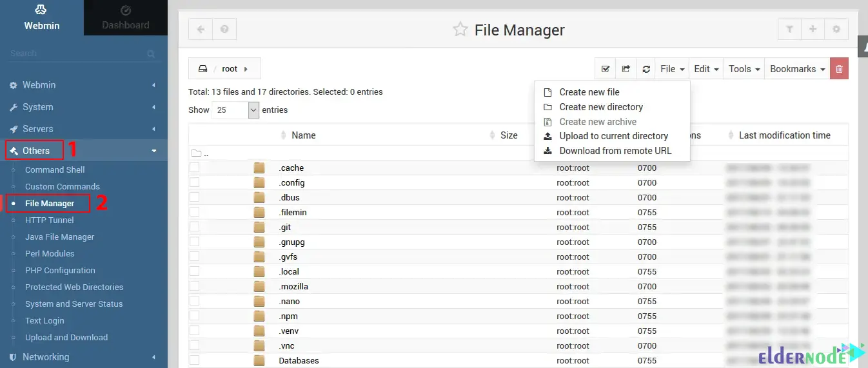Image resolution: width=868 pixels, height=368 pixels.
Task: Click folder icon for Databases
Action: click(x=259, y=360)
